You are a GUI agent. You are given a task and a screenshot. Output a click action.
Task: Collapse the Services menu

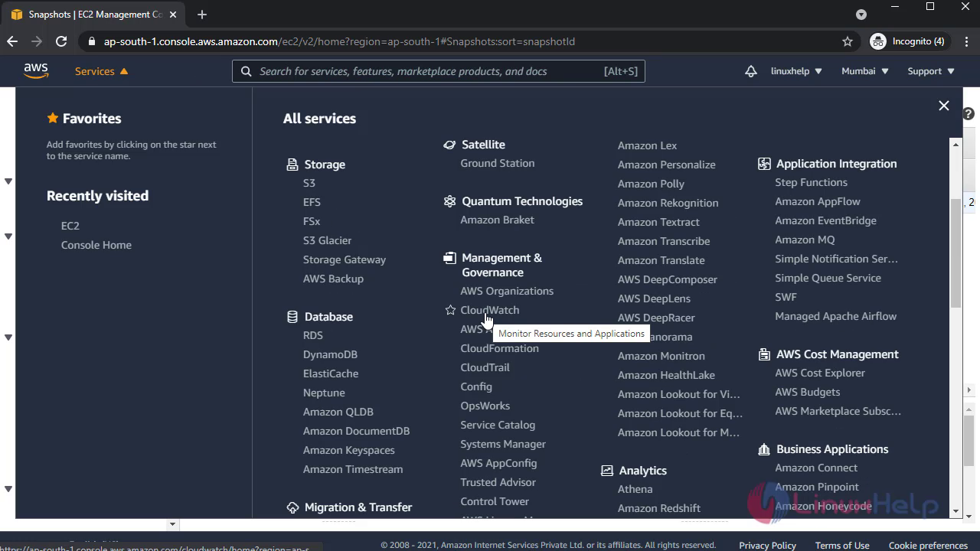tap(102, 71)
